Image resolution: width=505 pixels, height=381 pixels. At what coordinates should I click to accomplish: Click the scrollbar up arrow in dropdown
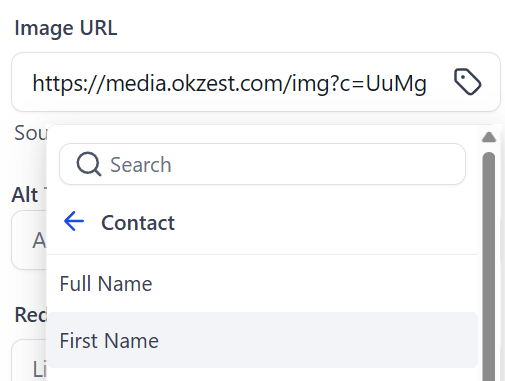coord(489,137)
